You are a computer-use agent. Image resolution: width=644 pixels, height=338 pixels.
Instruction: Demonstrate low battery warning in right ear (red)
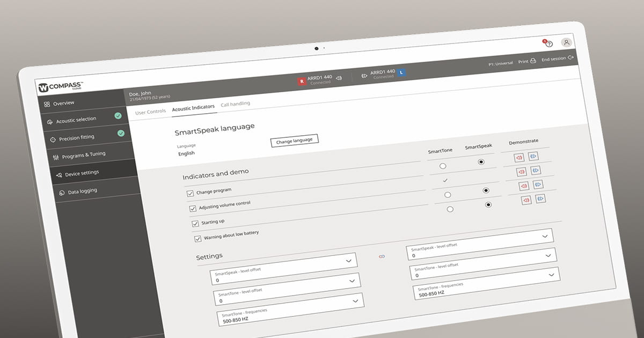click(x=526, y=200)
